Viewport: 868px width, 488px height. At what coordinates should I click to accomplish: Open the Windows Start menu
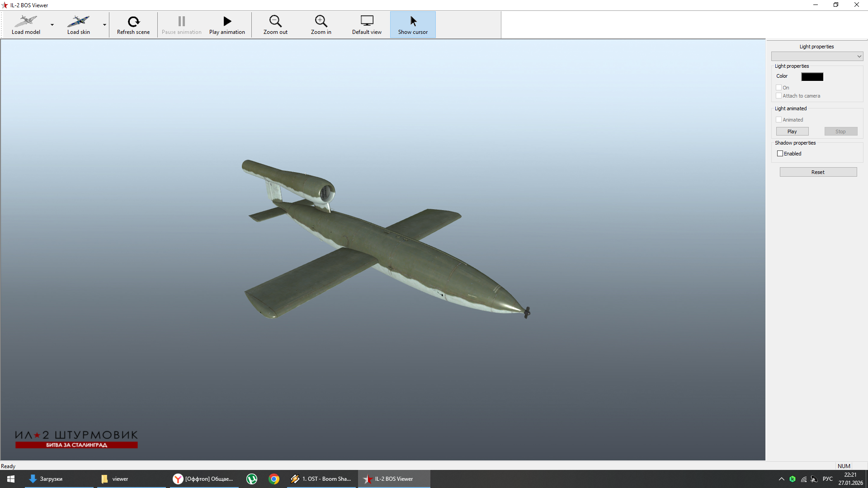click(11, 479)
